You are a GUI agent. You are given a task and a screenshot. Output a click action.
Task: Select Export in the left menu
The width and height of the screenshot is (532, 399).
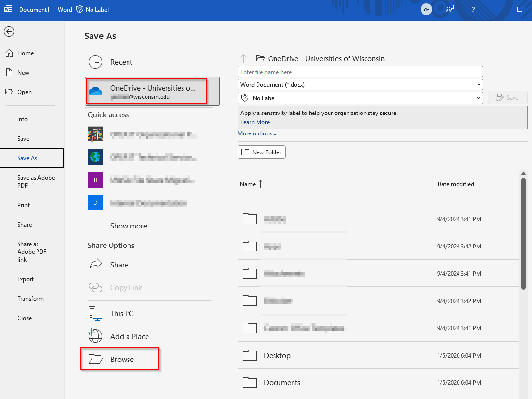[x=26, y=279]
